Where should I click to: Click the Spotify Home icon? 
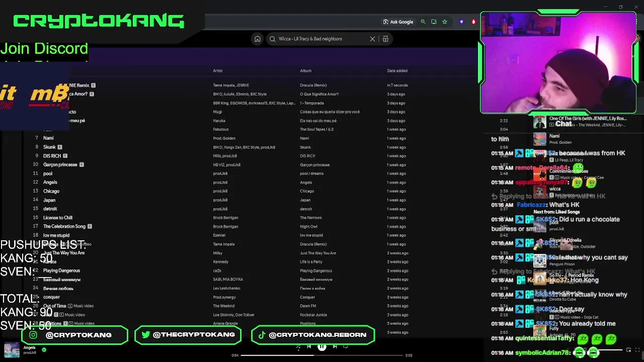pyautogui.click(x=257, y=39)
